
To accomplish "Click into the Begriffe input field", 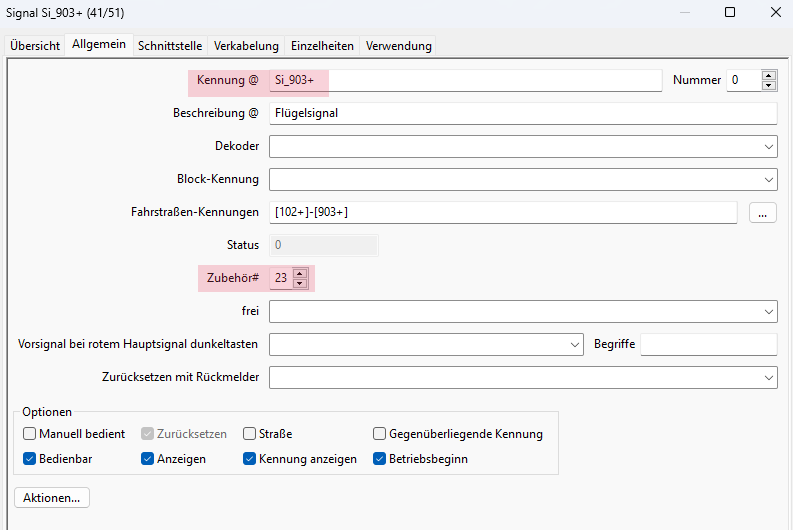I will tap(708, 345).
